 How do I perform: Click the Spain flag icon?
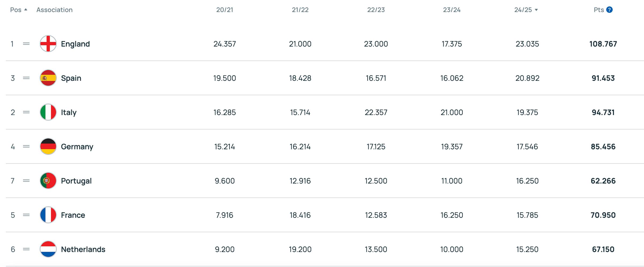[x=48, y=78]
